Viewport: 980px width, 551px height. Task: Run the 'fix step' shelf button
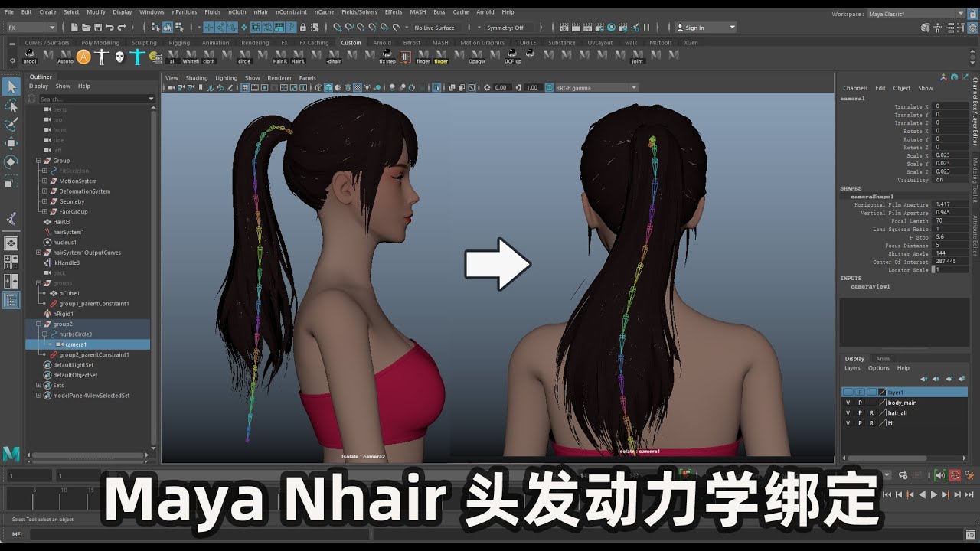click(387, 56)
